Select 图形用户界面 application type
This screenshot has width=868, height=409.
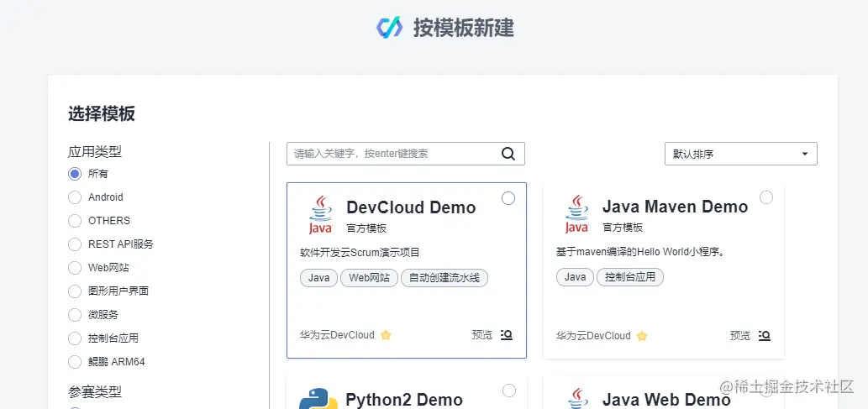coord(75,291)
